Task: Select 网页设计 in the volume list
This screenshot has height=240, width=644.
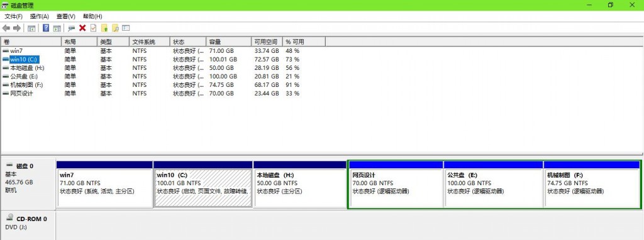Action: (x=21, y=93)
